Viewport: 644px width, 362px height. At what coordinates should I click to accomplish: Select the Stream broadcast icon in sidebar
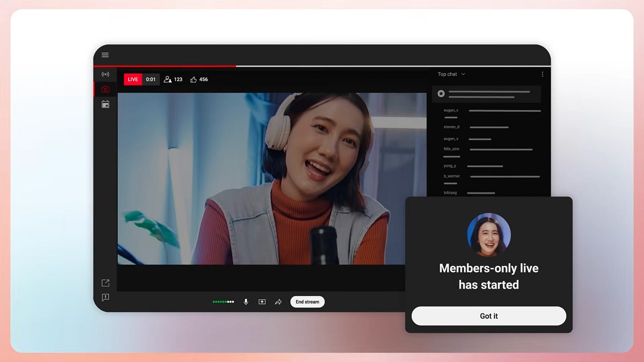(x=105, y=74)
